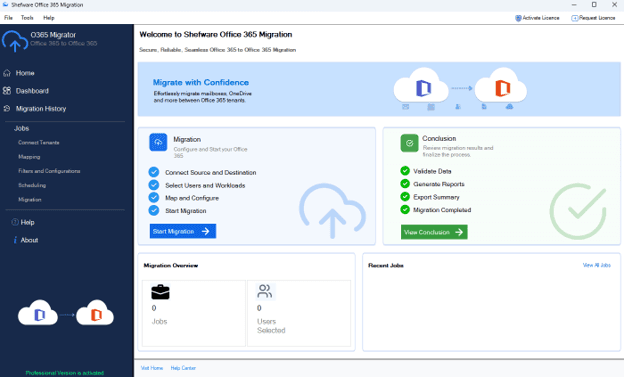Click the blue Migration card upload icon

click(158, 142)
